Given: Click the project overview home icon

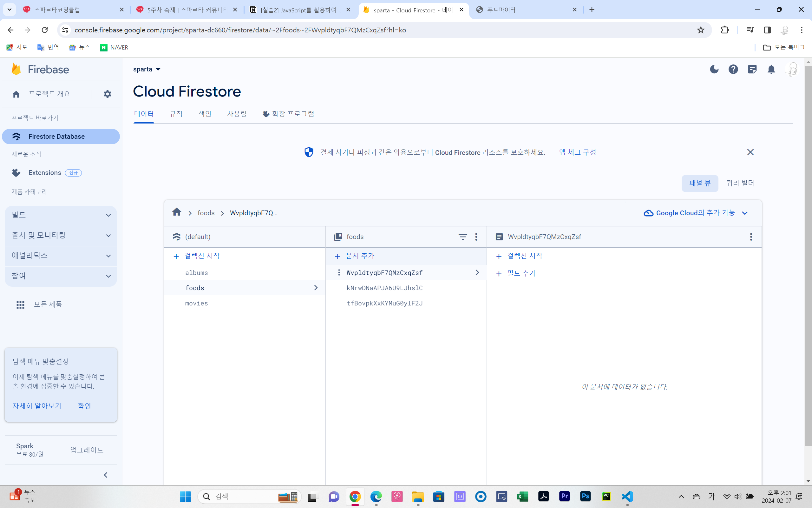Looking at the screenshot, I should [16, 94].
